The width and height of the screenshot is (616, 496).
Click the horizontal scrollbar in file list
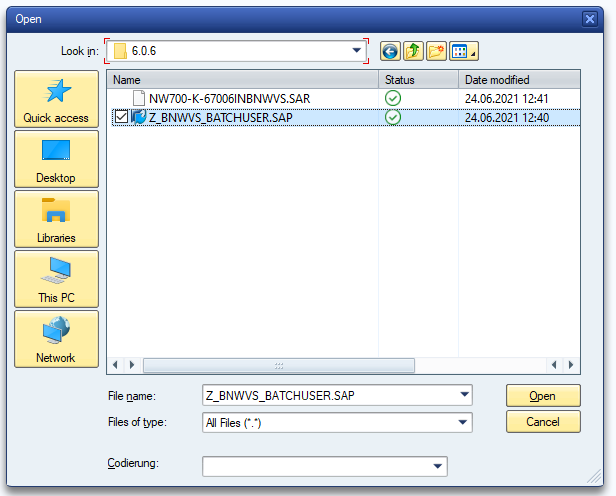(x=279, y=366)
